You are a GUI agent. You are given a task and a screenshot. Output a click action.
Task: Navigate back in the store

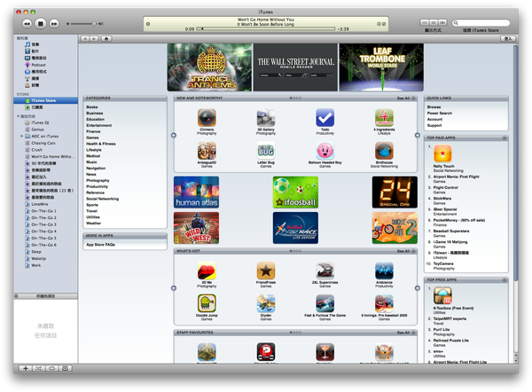85,39
